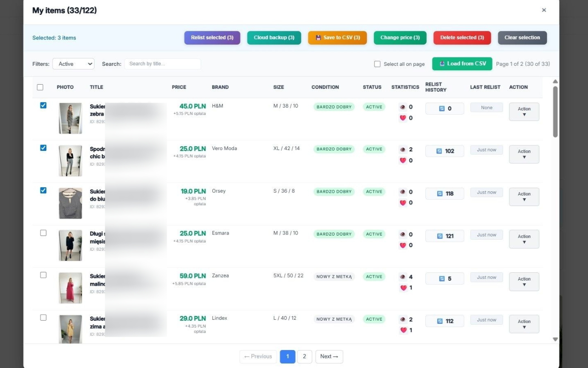Click the heart icon in Lindex row
The image size is (588, 368).
(403, 330)
